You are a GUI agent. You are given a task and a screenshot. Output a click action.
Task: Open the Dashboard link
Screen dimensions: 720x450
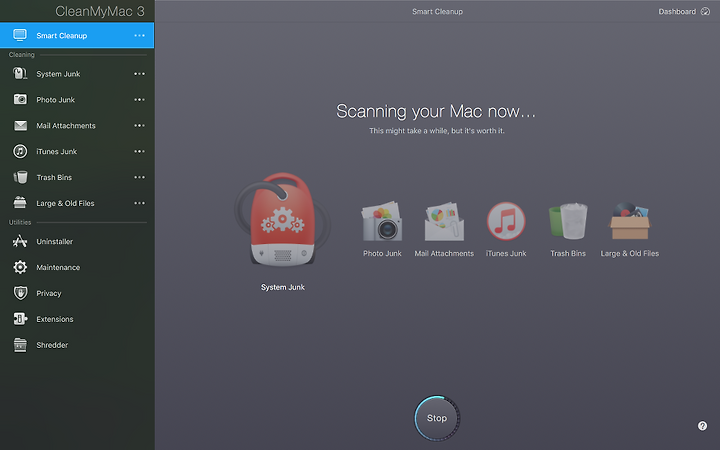tap(677, 11)
